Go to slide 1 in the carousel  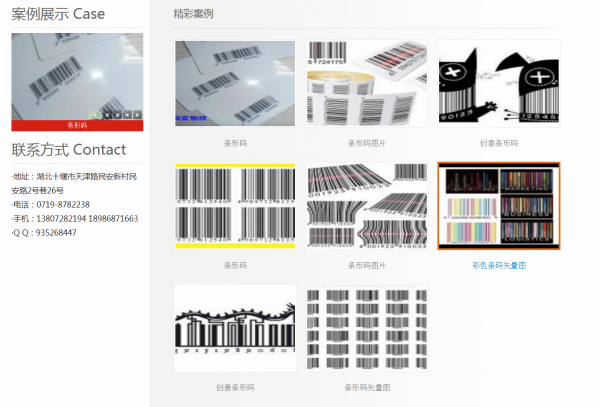click(93, 115)
